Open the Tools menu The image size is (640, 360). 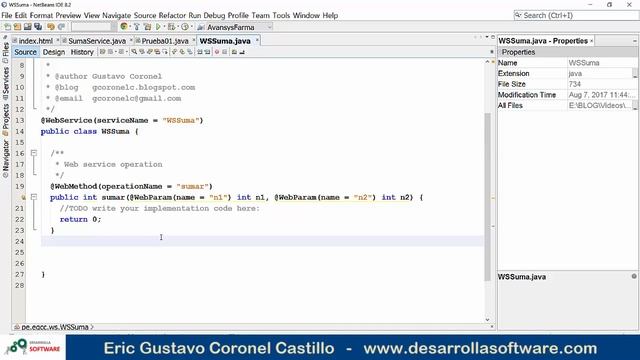point(281,16)
